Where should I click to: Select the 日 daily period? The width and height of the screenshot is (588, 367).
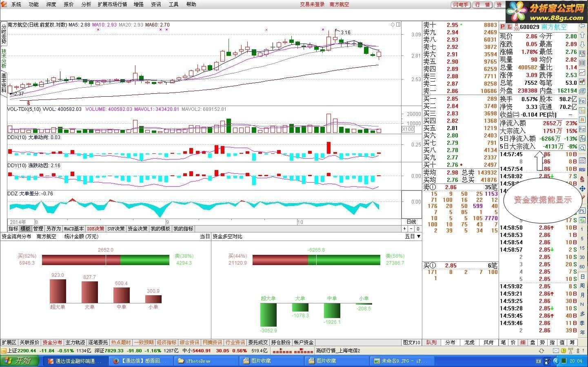582,276
